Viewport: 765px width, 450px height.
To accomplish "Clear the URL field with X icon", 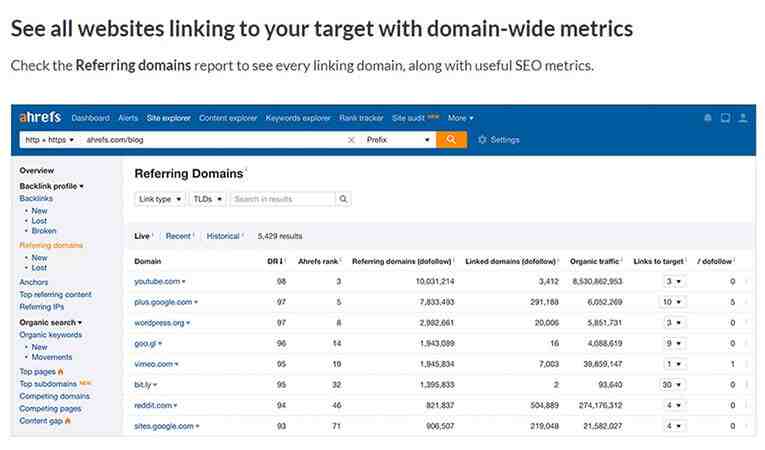I will tap(351, 140).
